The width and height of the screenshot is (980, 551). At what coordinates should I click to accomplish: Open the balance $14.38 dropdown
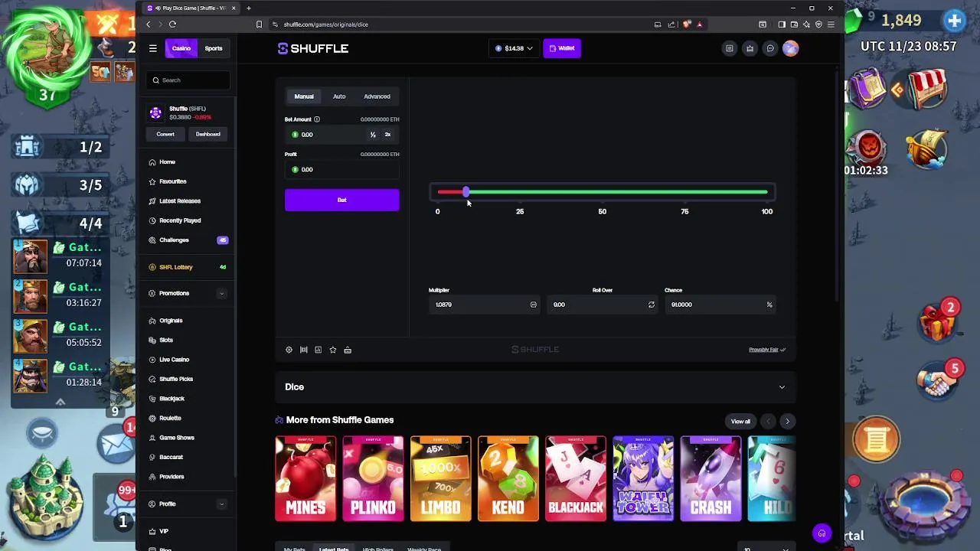coord(514,48)
